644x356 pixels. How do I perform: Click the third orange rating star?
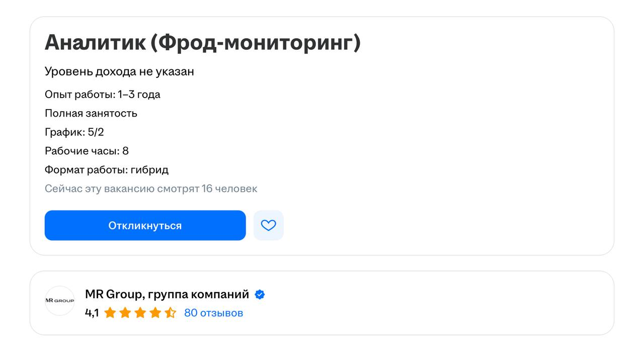click(140, 313)
